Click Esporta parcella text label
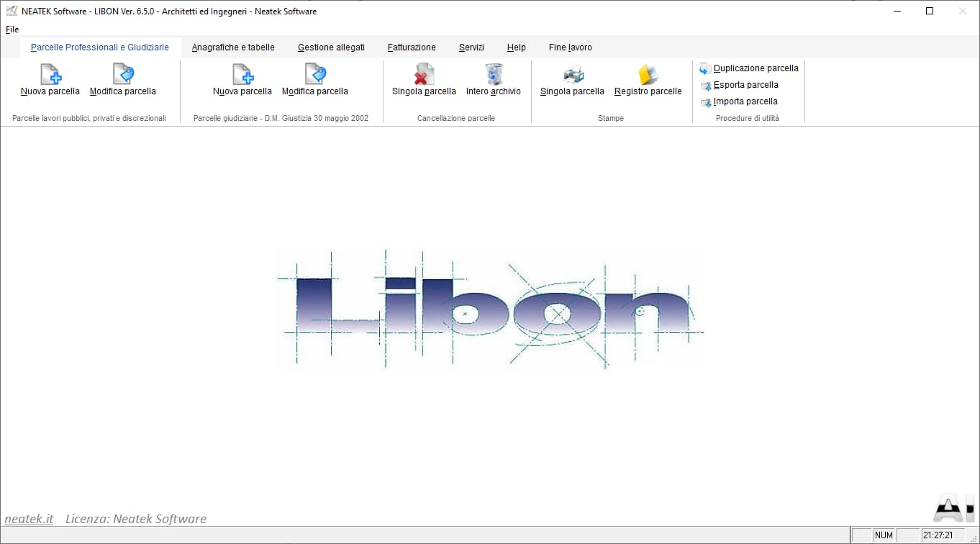Viewport: 980px width, 544px height. (x=746, y=85)
